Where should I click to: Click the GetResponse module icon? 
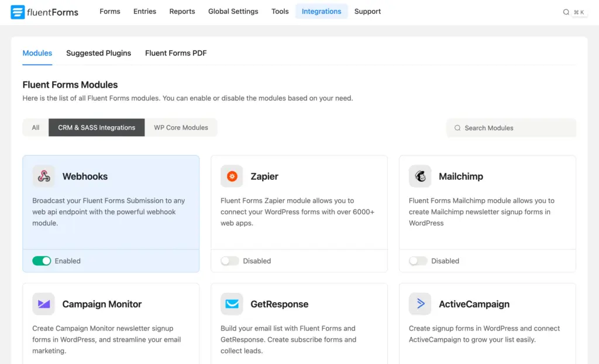click(232, 304)
